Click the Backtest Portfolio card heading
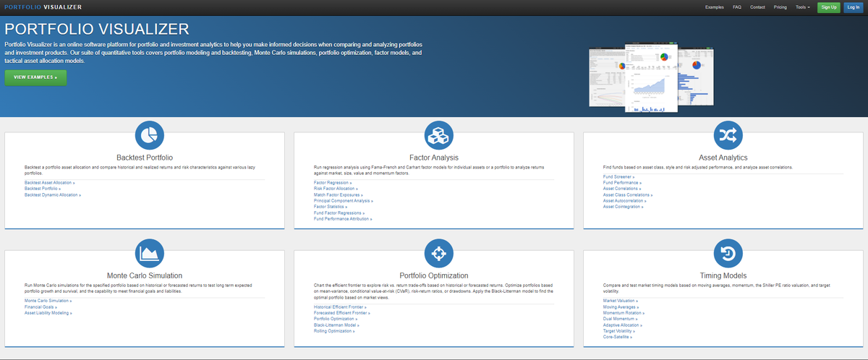The height and width of the screenshot is (360, 868). coord(145,157)
